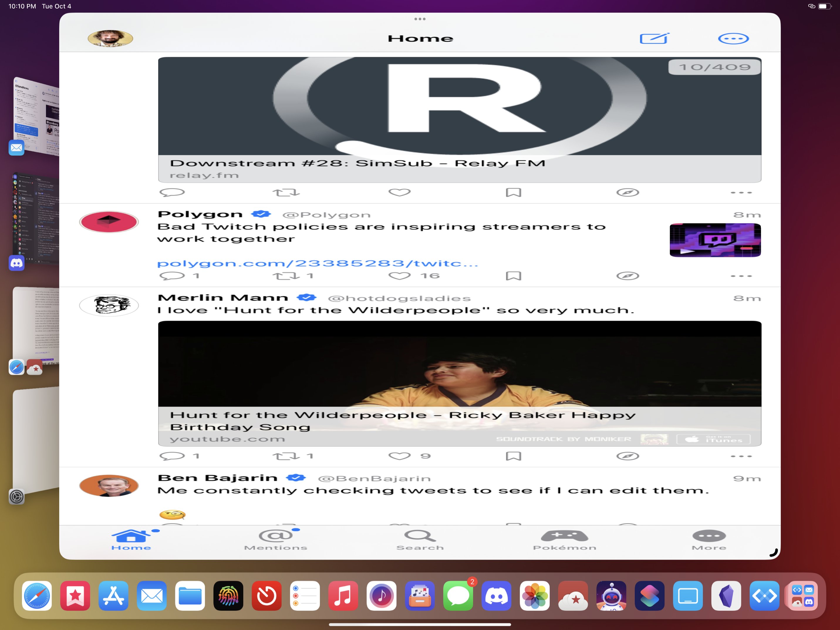Screen dimensions: 840x630
Task: Open the Downstream #28 Relay FM link card
Action: tap(460, 120)
